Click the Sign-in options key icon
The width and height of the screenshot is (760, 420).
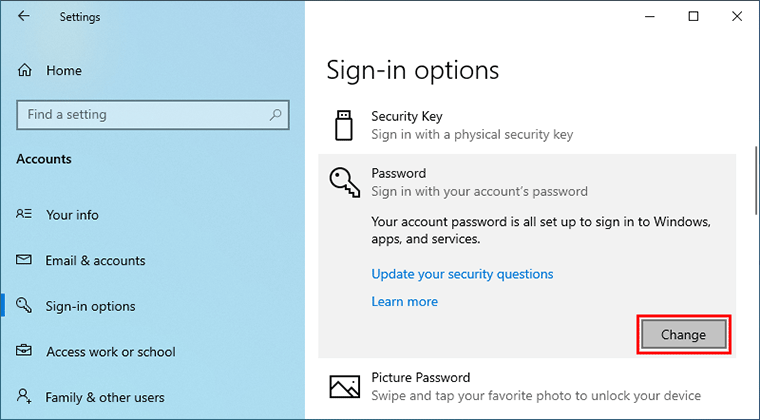click(x=24, y=305)
